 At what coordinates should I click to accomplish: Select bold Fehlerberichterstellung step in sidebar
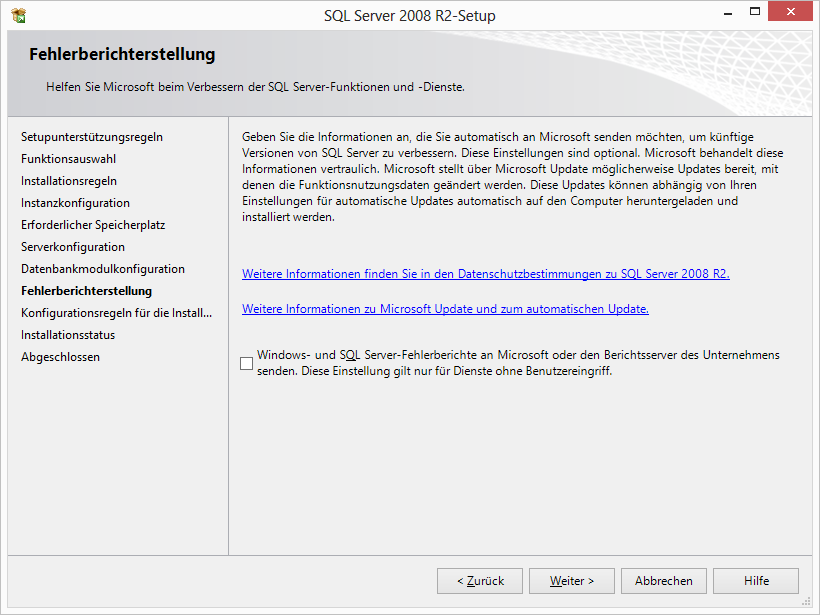(x=86, y=291)
